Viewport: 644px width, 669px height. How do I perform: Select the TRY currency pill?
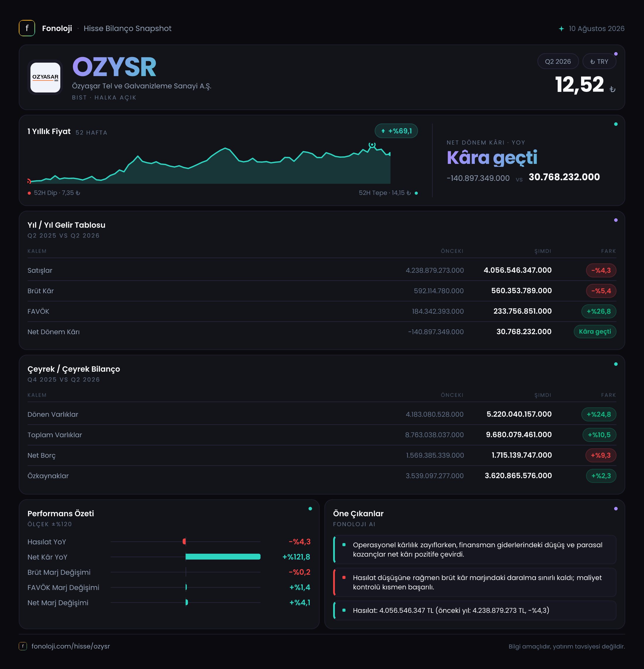pyautogui.click(x=599, y=61)
